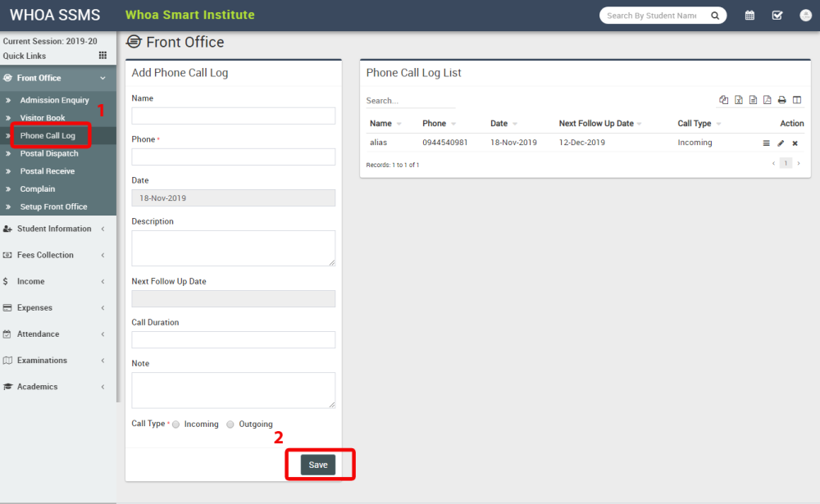
Task: Open the tasks checkbox icon in top bar
Action: tap(777, 15)
